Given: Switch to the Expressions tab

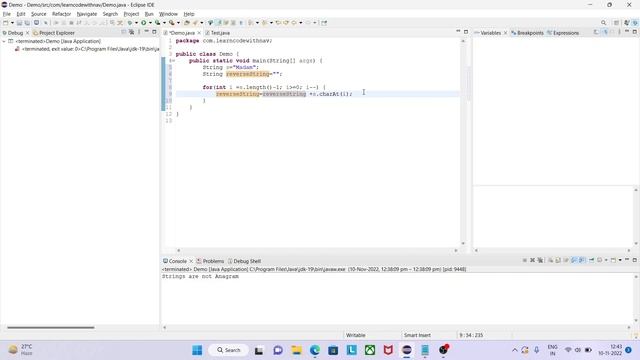Looking at the screenshot, I should click(x=563, y=33).
